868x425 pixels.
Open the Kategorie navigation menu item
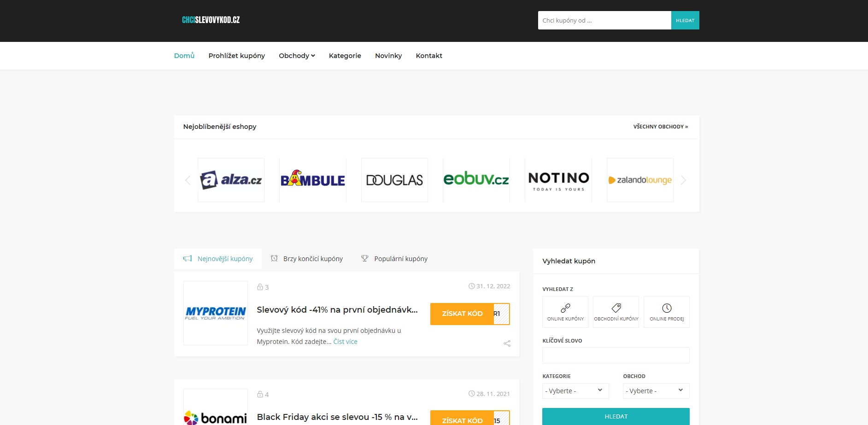pos(345,56)
